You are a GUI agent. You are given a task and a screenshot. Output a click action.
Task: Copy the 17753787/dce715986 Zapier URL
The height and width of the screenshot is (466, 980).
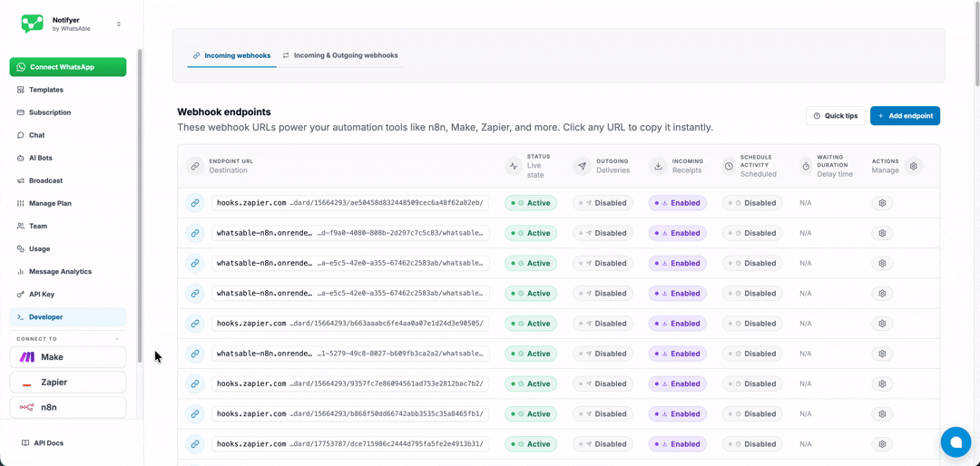point(350,444)
